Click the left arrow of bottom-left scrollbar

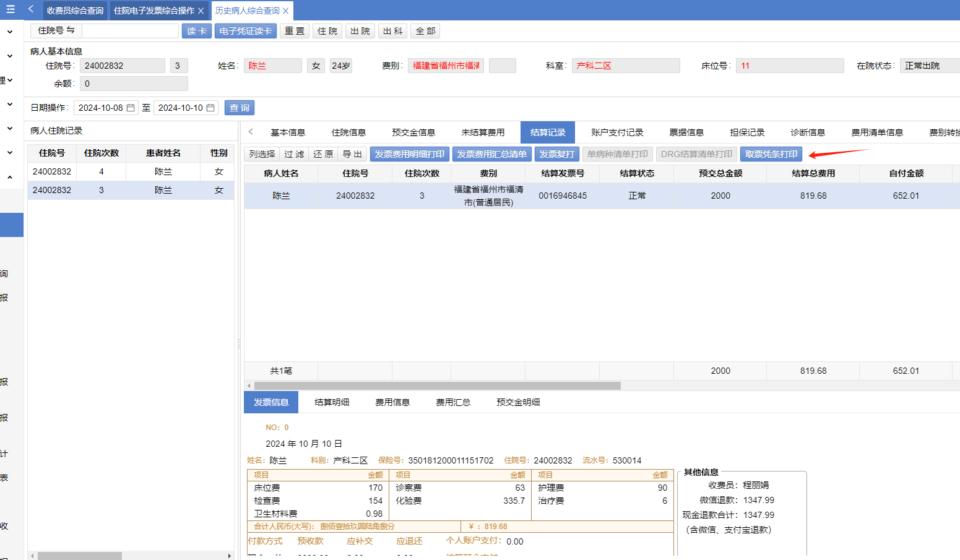point(32,556)
